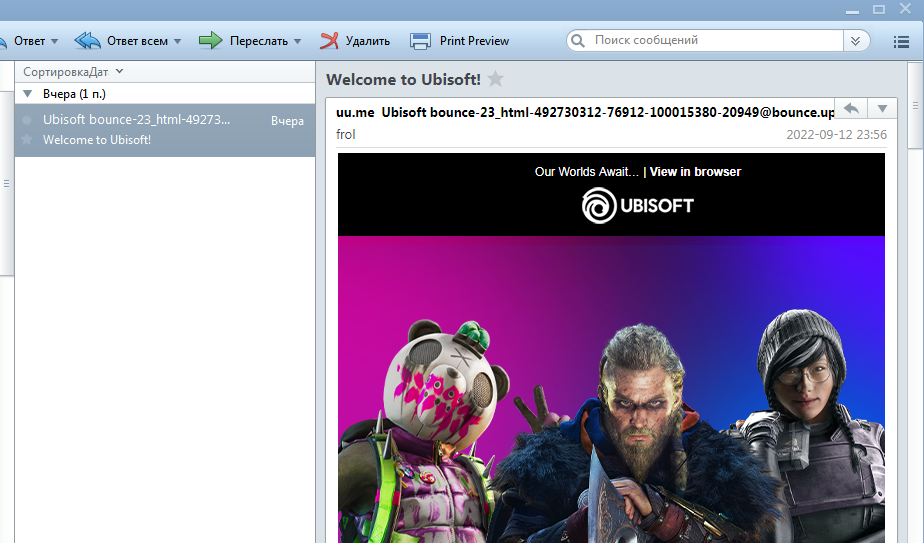The image size is (924, 543).
Task: Select the Ubisoft bounce message row
Action: tap(165, 130)
